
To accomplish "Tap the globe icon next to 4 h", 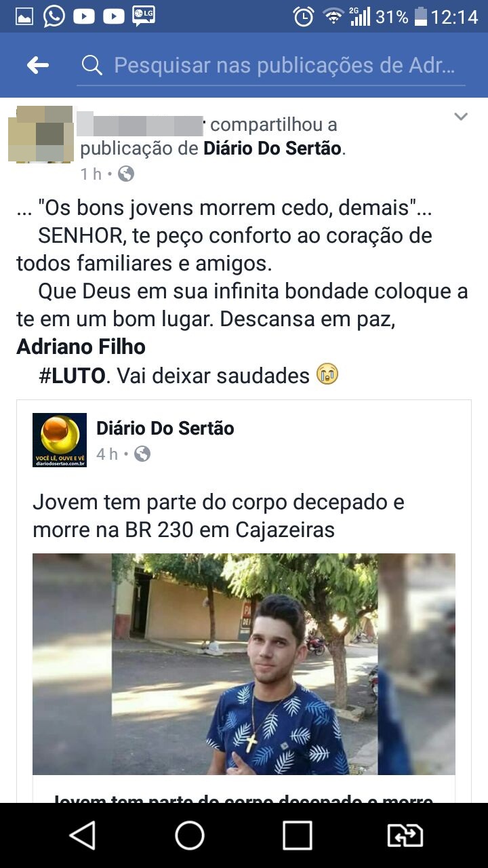I will (x=142, y=454).
